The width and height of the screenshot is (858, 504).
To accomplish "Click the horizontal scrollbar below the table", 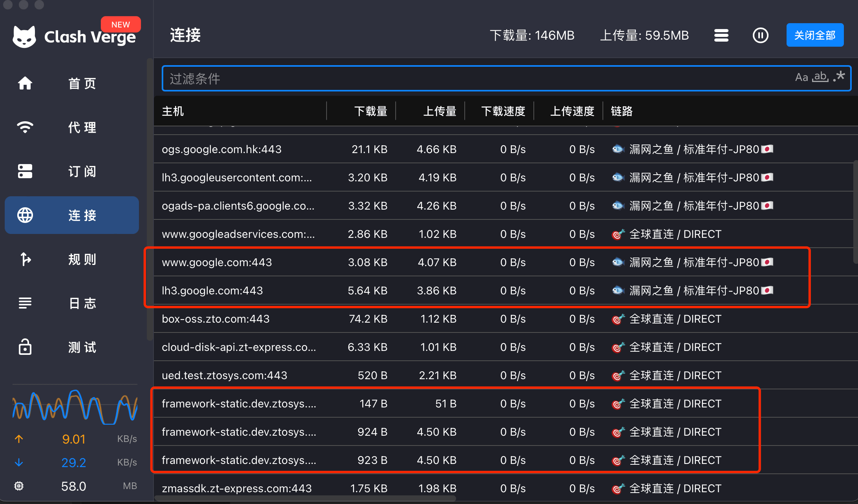I will (x=305, y=499).
